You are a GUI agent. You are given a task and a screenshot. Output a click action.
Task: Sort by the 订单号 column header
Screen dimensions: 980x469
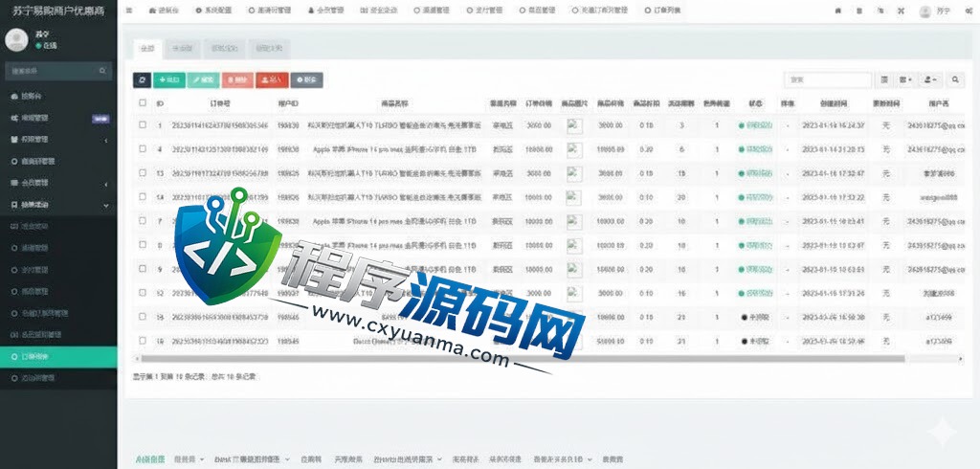[x=219, y=103]
